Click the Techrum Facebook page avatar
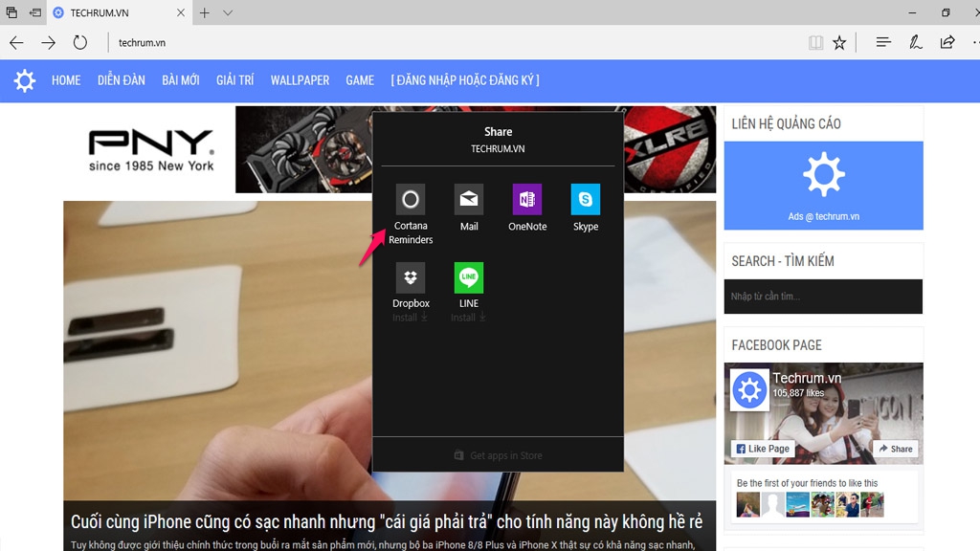The image size is (980, 551). [x=749, y=390]
